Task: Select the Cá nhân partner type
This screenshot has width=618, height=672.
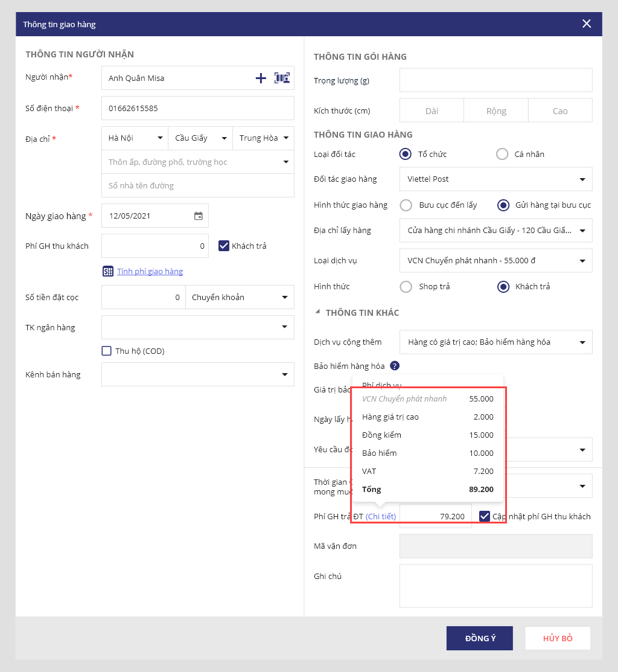Action: click(x=502, y=154)
